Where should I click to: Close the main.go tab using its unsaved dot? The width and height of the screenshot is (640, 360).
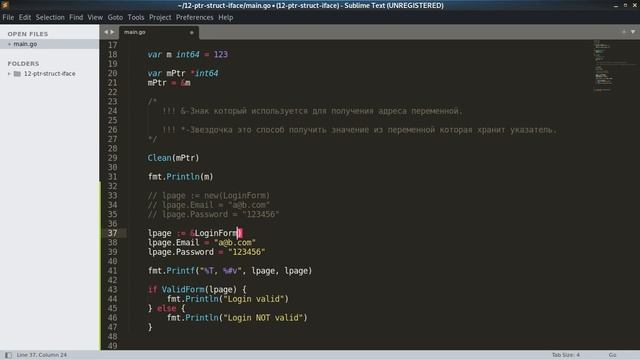pos(191,32)
